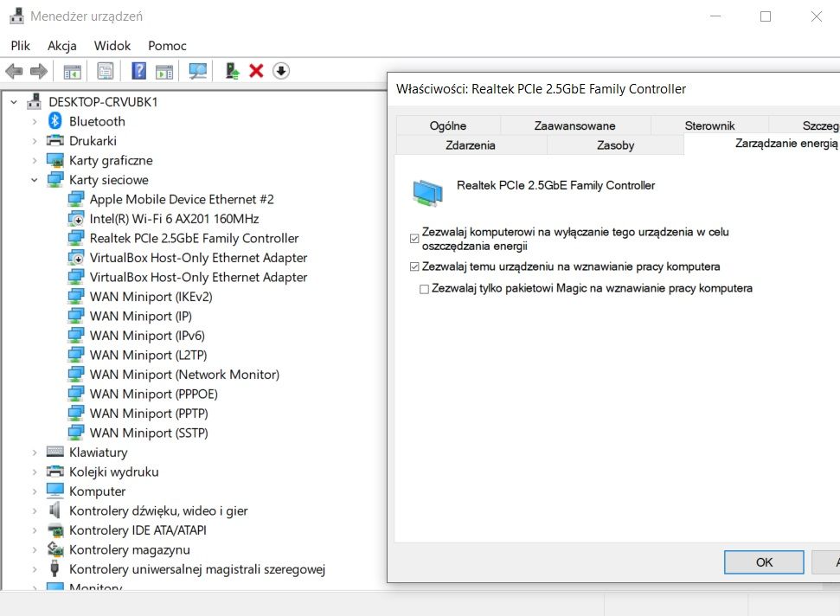Toggle the action pane toolbar icon
This screenshot has height=616, width=840.
coord(164,71)
